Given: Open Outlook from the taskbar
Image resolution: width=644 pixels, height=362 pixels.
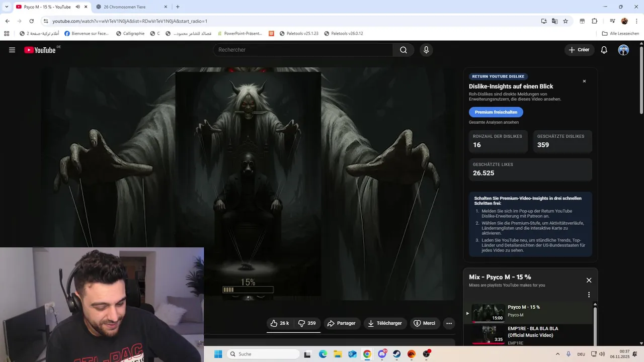Looking at the screenshot, I should (x=352, y=354).
